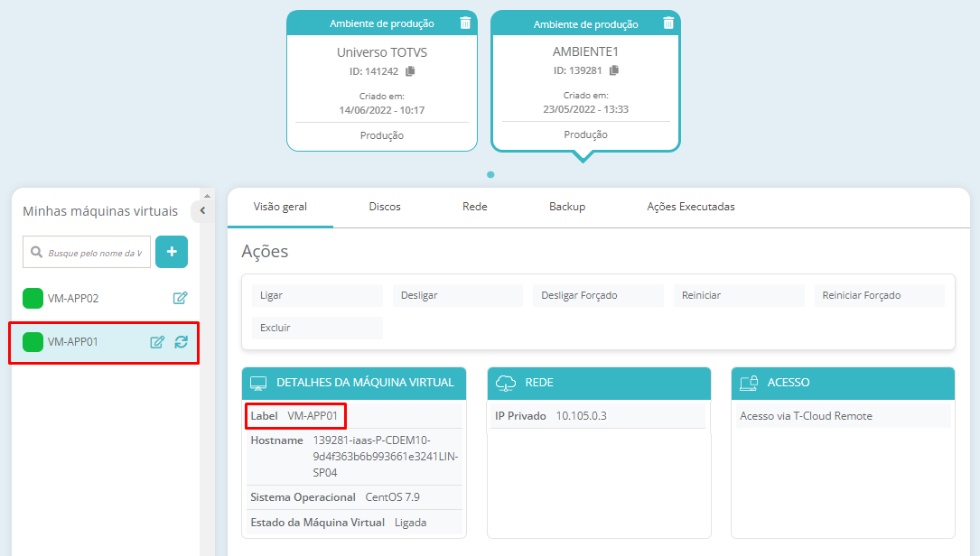This screenshot has height=556, width=980.
Task: Open the Ações Executadas tab
Action: click(691, 207)
